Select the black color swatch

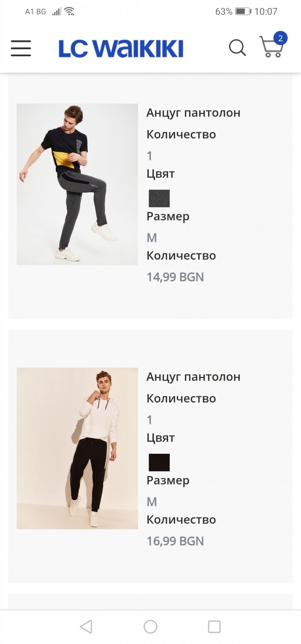(x=159, y=462)
